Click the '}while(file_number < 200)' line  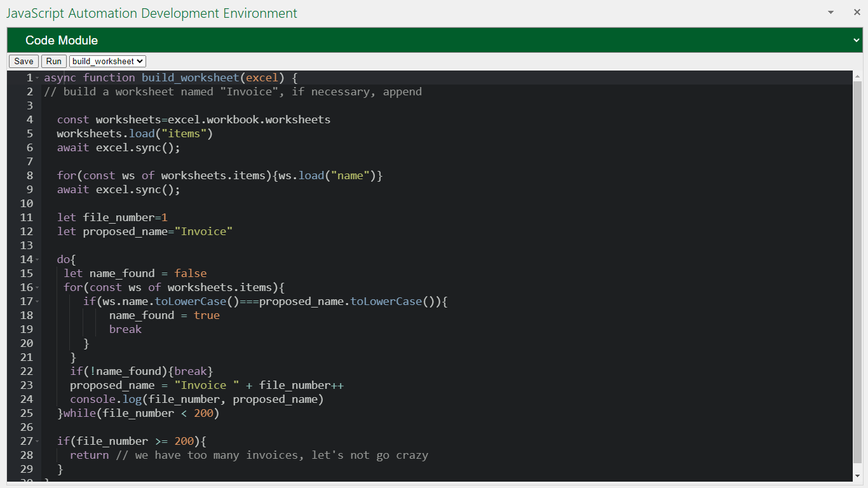(x=139, y=413)
